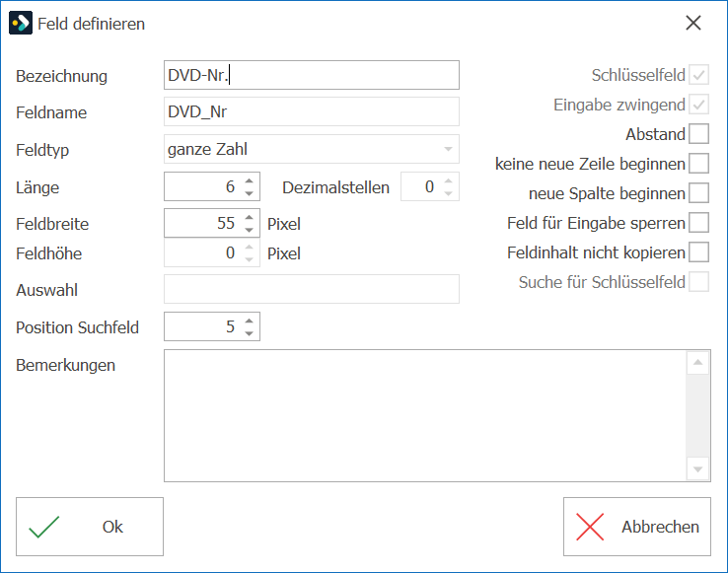Click the Bezeichnung label

pos(62,76)
